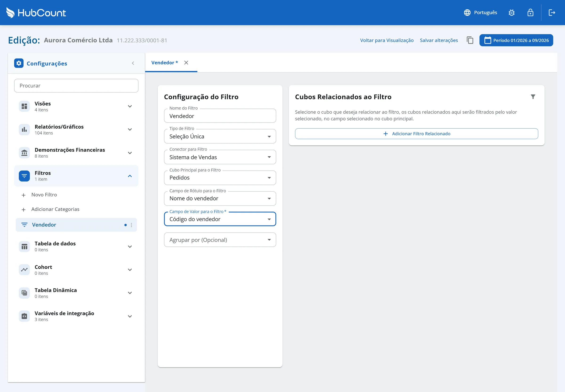This screenshot has height=392, width=565.
Task: Click the lock icon in header
Action: pyautogui.click(x=530, y=12)
